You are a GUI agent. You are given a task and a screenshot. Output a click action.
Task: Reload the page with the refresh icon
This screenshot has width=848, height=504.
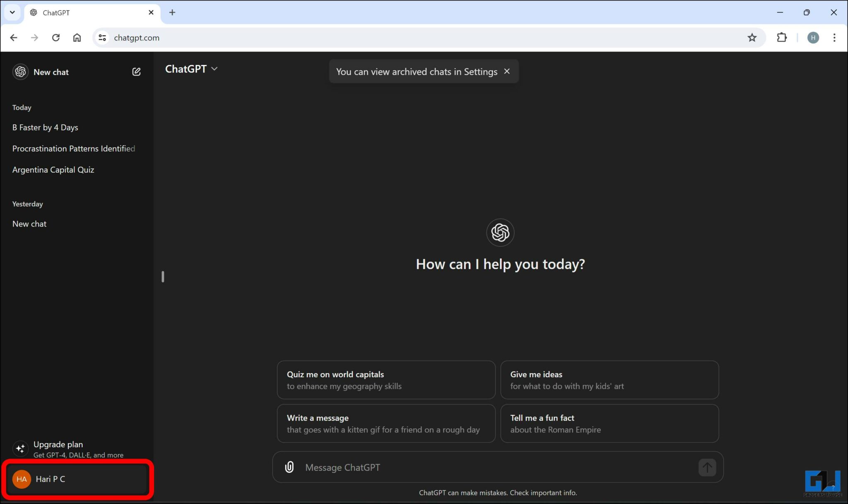pyautogui.click(x=56, y=37)
